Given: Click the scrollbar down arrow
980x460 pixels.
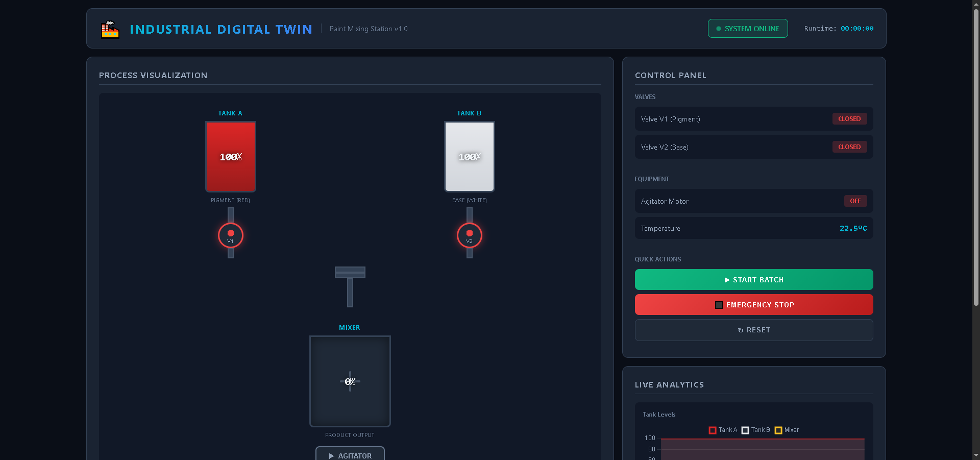Looking at the screenshot, I should [976, 455].
